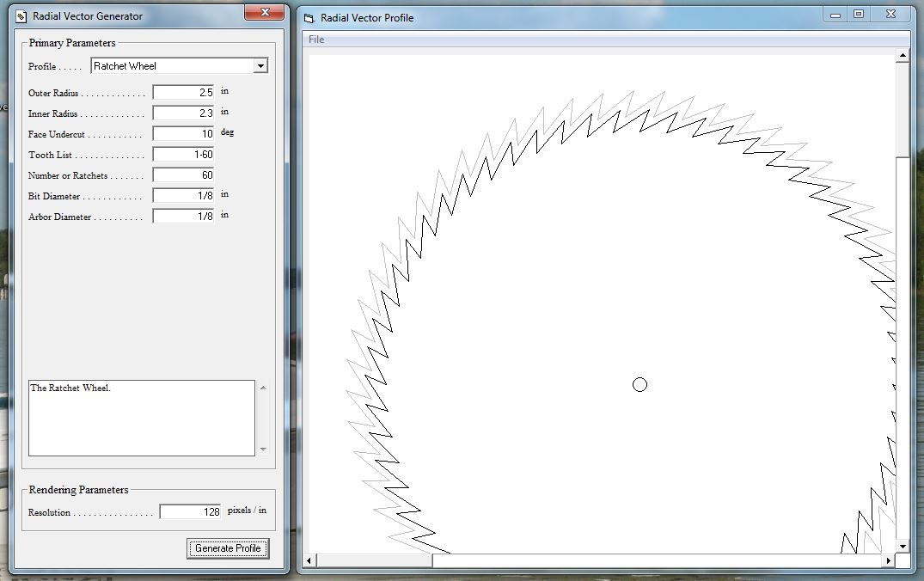Click the description box reading The Ratchet Wheel
924x581 pixels.
142,418
